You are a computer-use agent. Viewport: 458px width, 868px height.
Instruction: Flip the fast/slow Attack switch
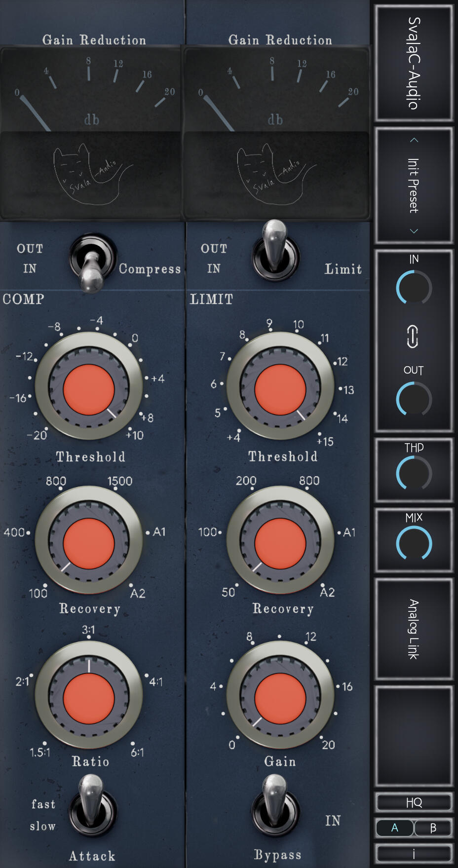pyautogui.click(x=93, y=805)
